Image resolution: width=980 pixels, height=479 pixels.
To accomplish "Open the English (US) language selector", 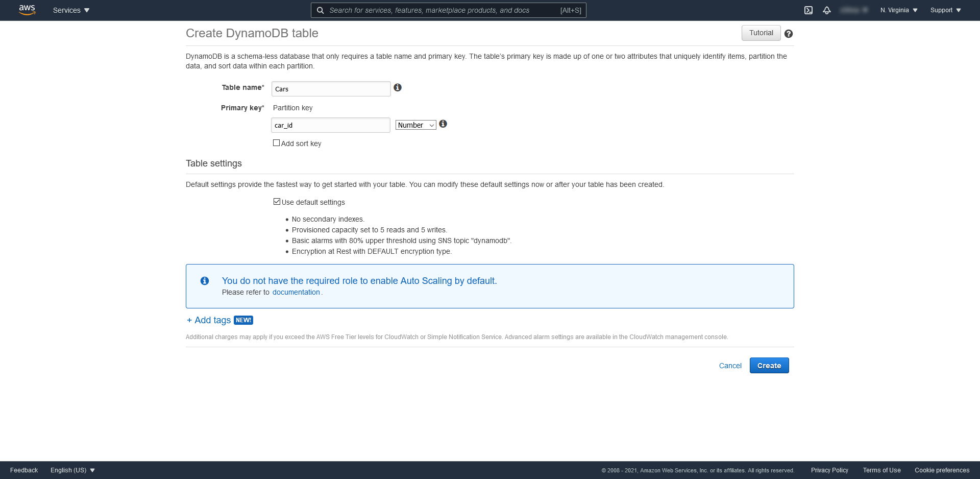I will pos(72,470).
